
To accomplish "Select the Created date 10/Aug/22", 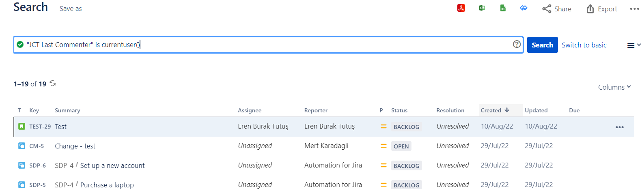I will [x=497, y=127].
